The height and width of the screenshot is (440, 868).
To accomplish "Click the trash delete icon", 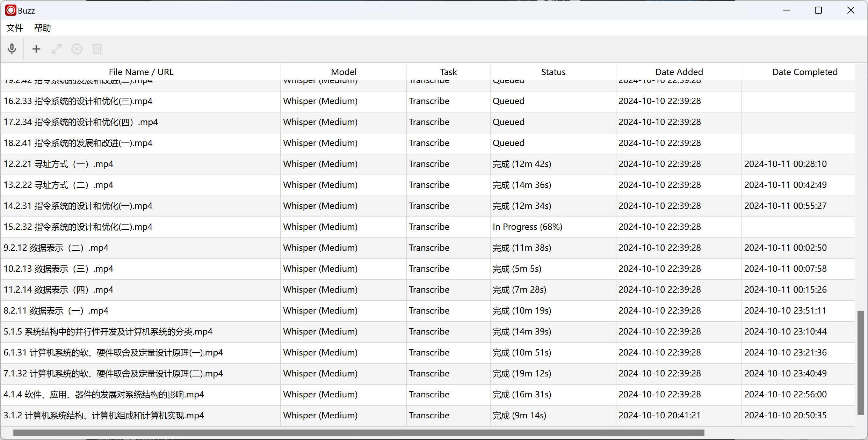I will (97, 49).
